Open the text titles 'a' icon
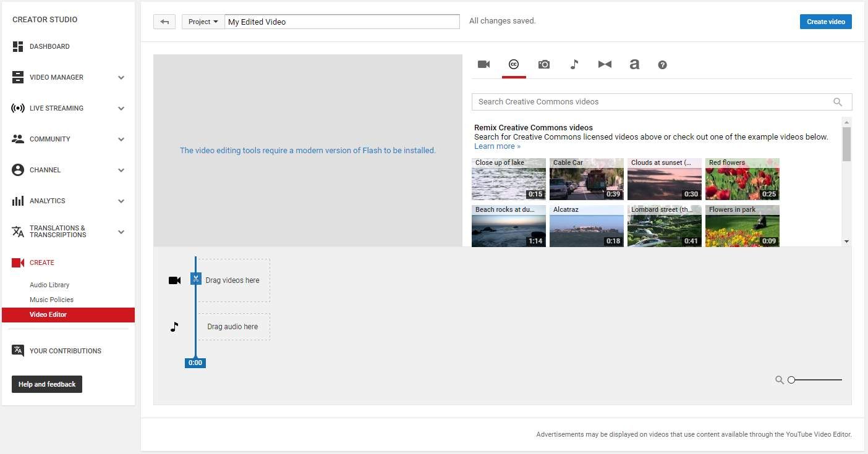 click(x=634, y=65)
